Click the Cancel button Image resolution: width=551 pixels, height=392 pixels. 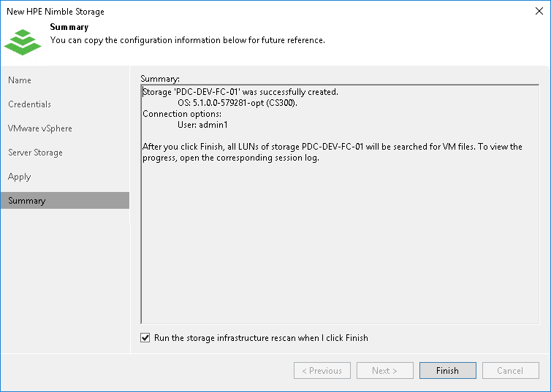click(x=510, y=371)
